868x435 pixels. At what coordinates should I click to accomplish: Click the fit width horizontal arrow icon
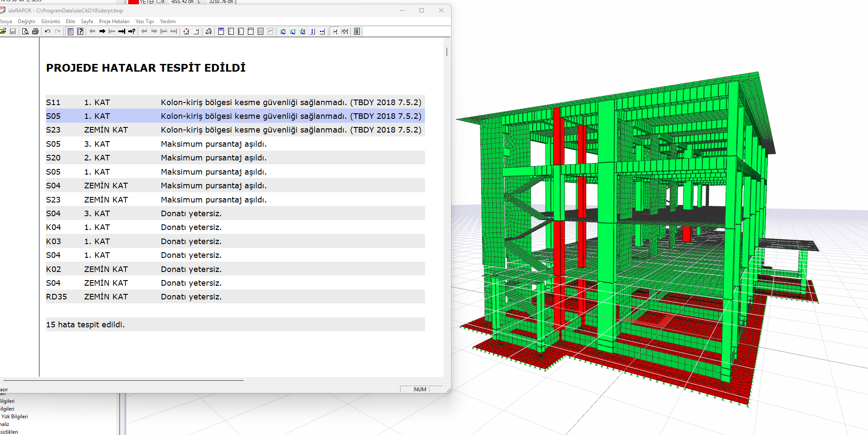[x=322, y=31]
